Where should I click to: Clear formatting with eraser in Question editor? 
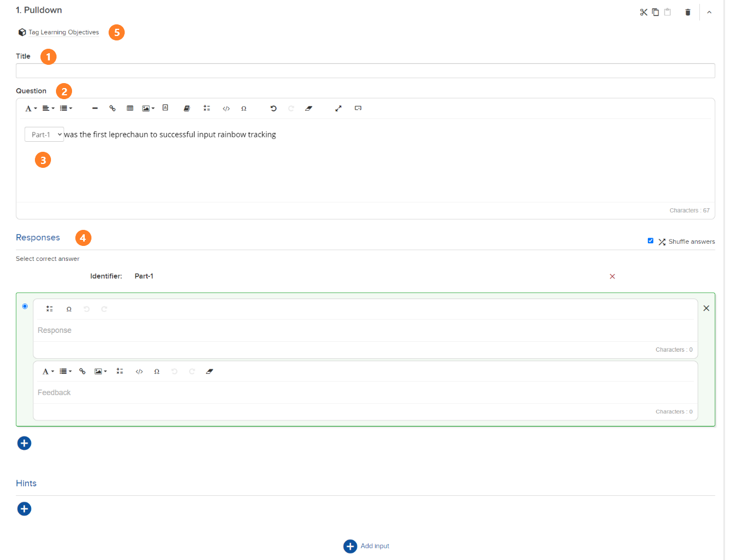coord(309,109)
